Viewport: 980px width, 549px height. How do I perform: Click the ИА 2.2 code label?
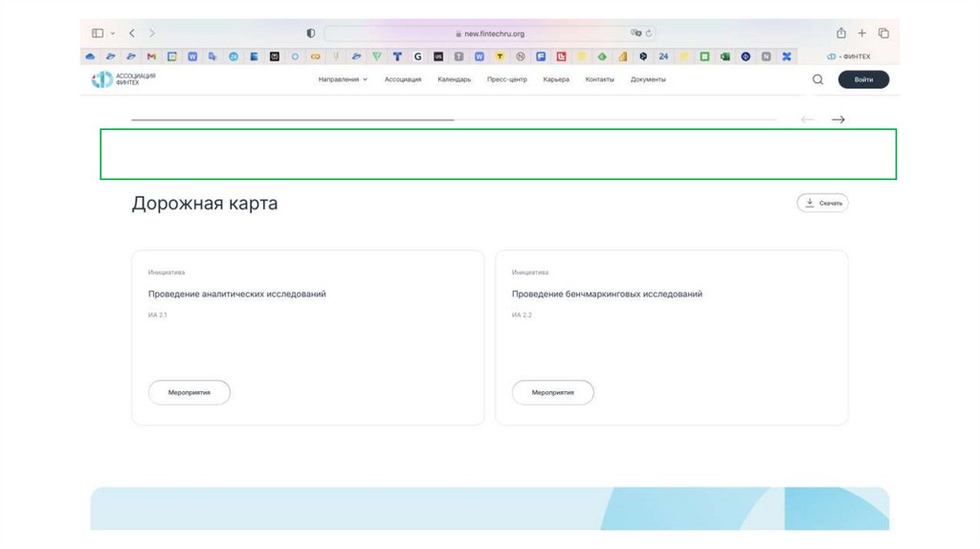522,315
